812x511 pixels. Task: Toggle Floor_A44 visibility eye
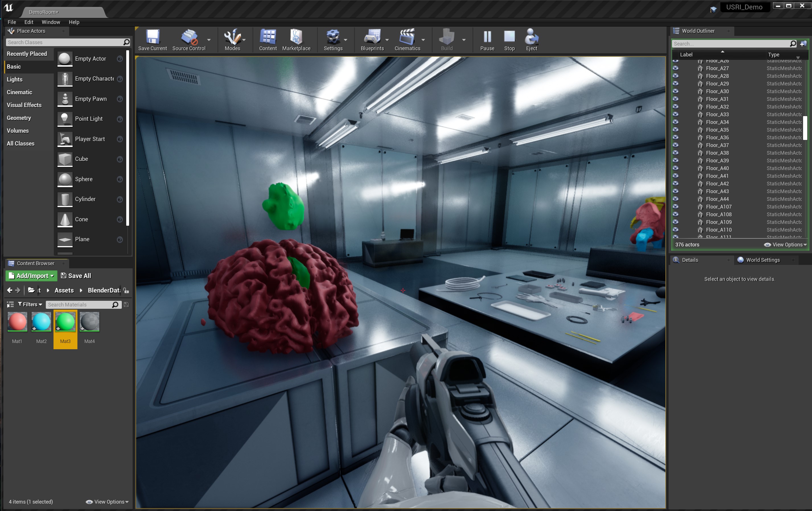(676, 199)
